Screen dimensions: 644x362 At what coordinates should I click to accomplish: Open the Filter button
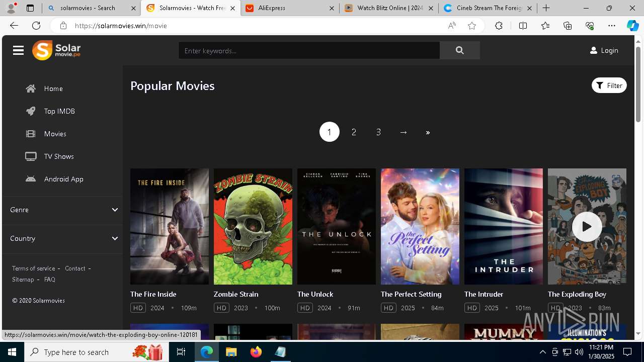(609, 85)
